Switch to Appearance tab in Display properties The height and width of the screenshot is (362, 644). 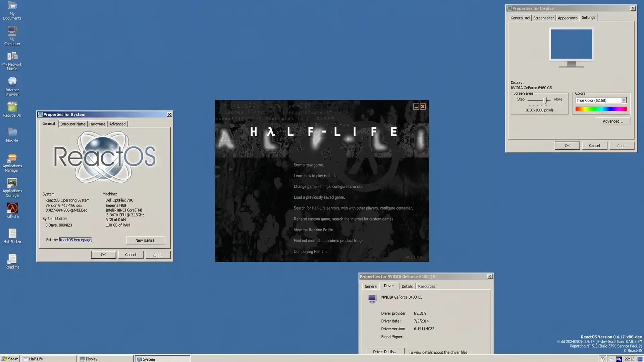(568, 18)
